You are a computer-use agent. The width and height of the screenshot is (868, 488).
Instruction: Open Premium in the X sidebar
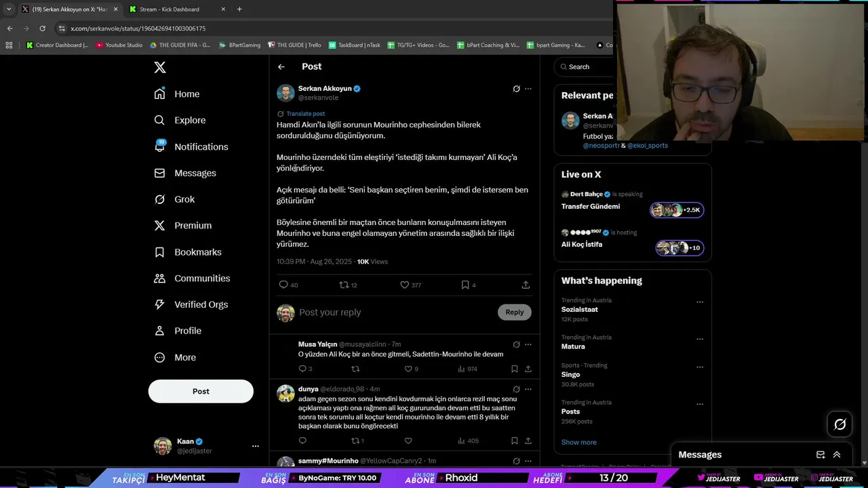[x=183, y=226]
